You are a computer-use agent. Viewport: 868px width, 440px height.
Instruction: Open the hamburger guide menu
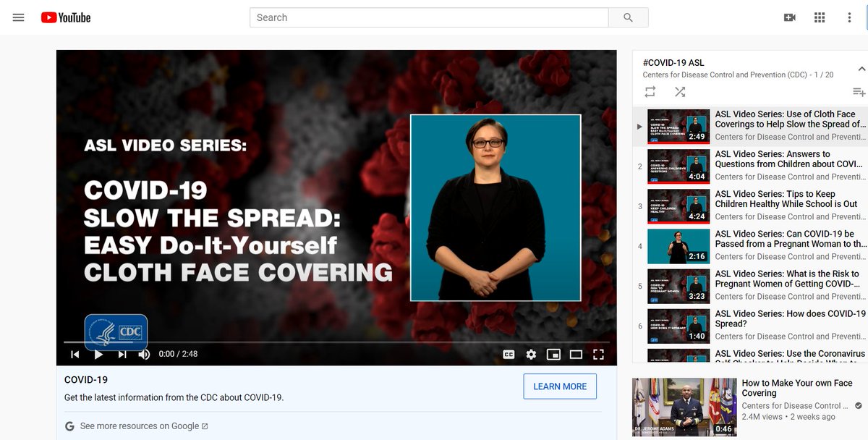(x=19, y=17)
